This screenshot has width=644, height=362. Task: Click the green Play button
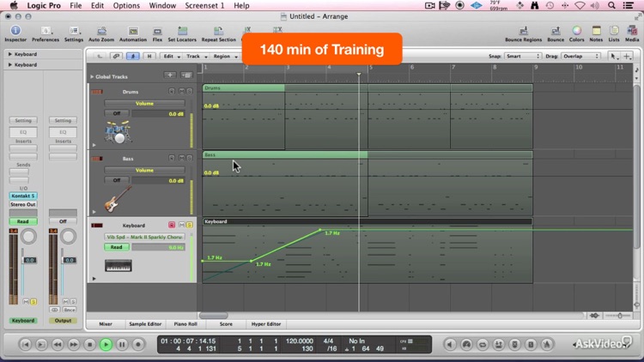click(x=106, y=344)
